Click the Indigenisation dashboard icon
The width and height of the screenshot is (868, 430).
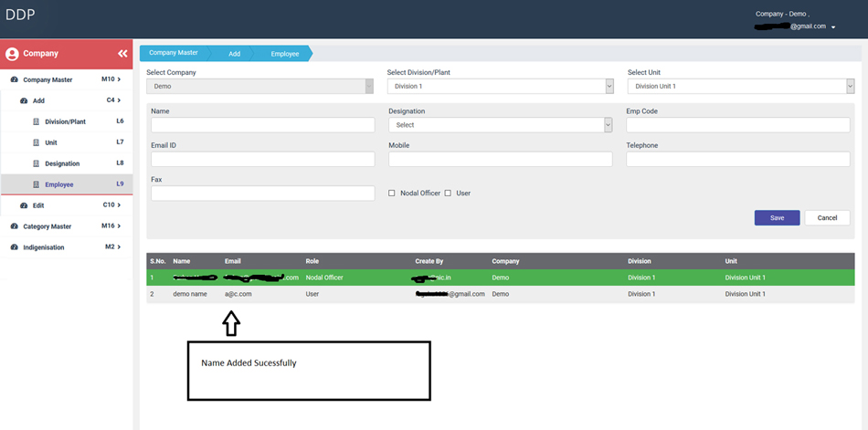click(x=14, y=247)
